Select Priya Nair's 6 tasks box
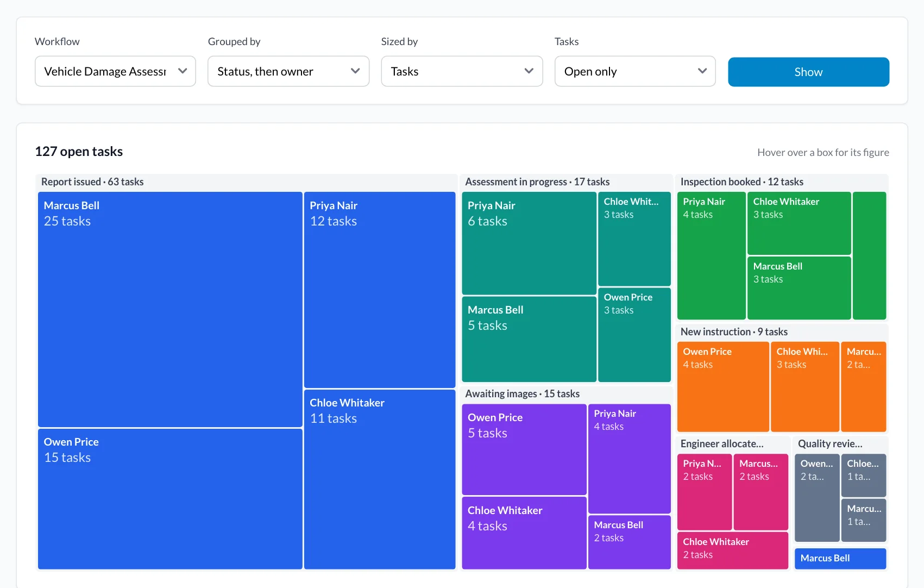 pos(529,243)
